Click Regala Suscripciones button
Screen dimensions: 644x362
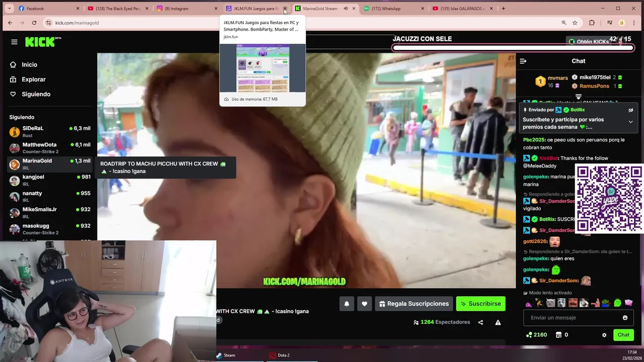[x=414, y=304]
